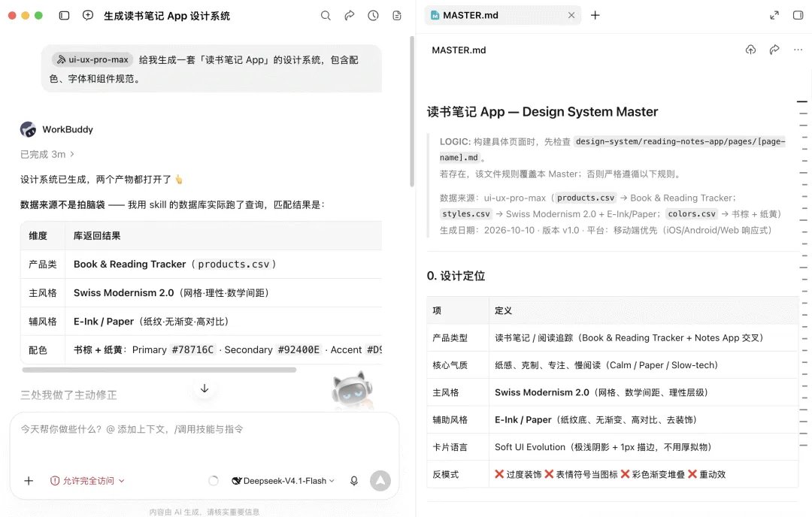The height and width of the screenshot is (517, 812).
Task: Open the 允许完全访问 permission dropdown
Action: click(x=87, y=481)
